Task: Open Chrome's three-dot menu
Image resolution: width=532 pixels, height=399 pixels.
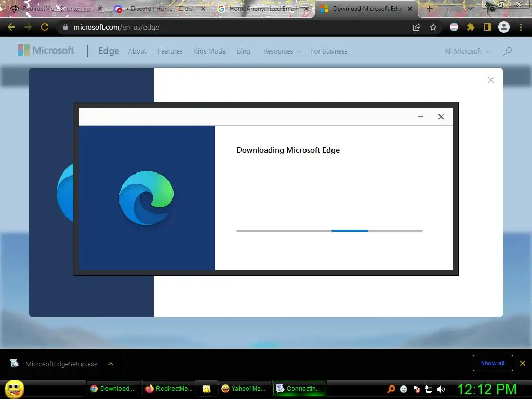Action: pyautogui.click(x=521, y=27)
